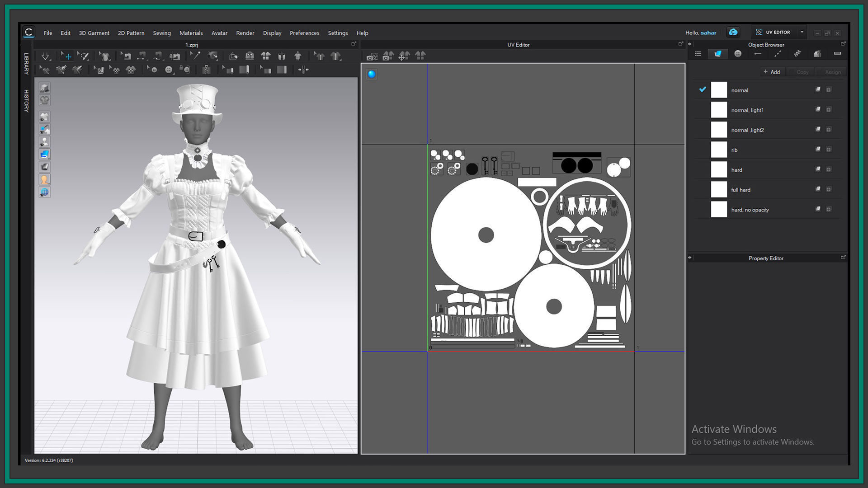This screenshot has height=488, width=868.
Task: Open the 2D Pattern menu
Action: pyautogui.click(x=131, y=33)
